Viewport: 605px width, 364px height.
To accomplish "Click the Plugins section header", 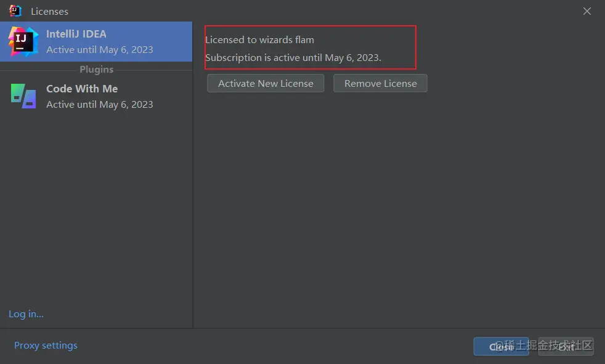I will tap(96, 70).
